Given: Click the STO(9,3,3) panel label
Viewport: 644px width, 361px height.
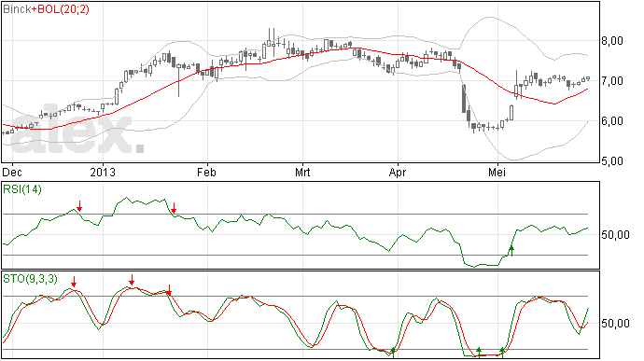Looking at the screenshot, I should 31,279.
